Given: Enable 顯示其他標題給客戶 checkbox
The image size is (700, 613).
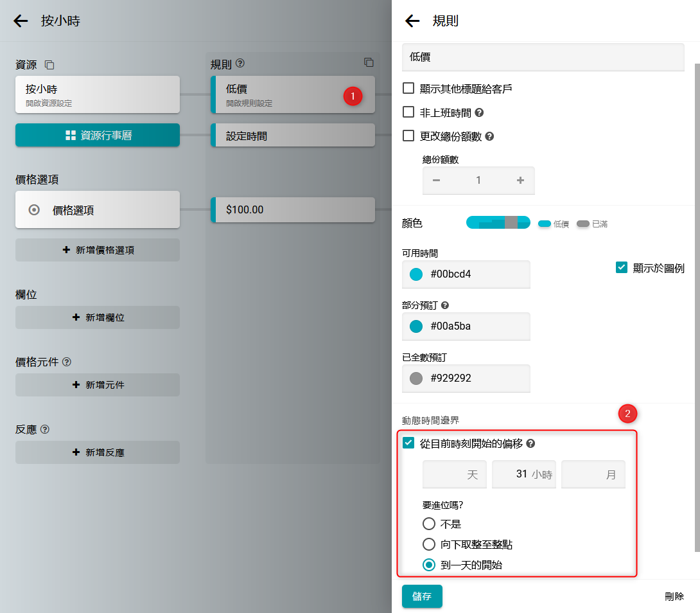Looking at the screenshot, I should pyautogui.click(x=408, y=89).
